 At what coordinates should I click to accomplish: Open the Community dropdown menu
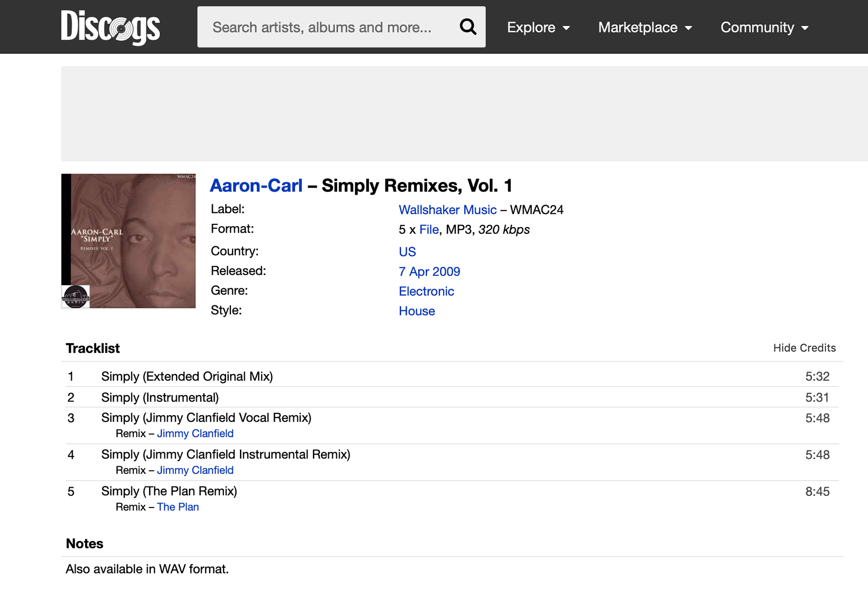(764, 28)
